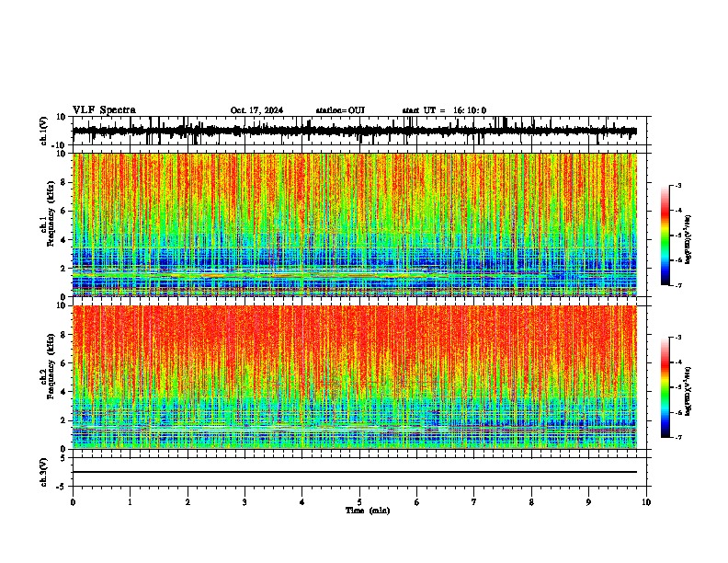
Task: Click inside the ch.1 spectrogram panel
Action: (355, 224)
